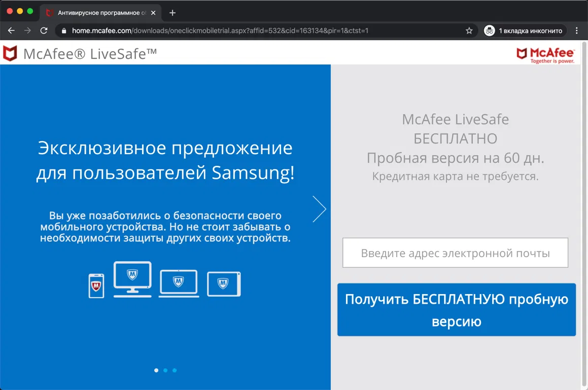The height and width of the screenshot is (390, 588).
Task: Click 'Получить БЕСПЛАТНУЮ пробную версию' button
Action: [456, 309]
